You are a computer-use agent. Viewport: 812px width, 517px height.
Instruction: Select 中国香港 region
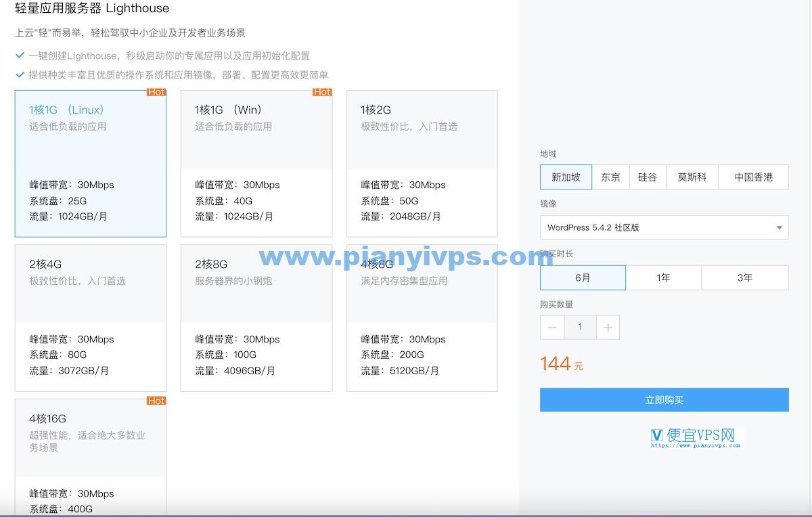click(753, 177)
